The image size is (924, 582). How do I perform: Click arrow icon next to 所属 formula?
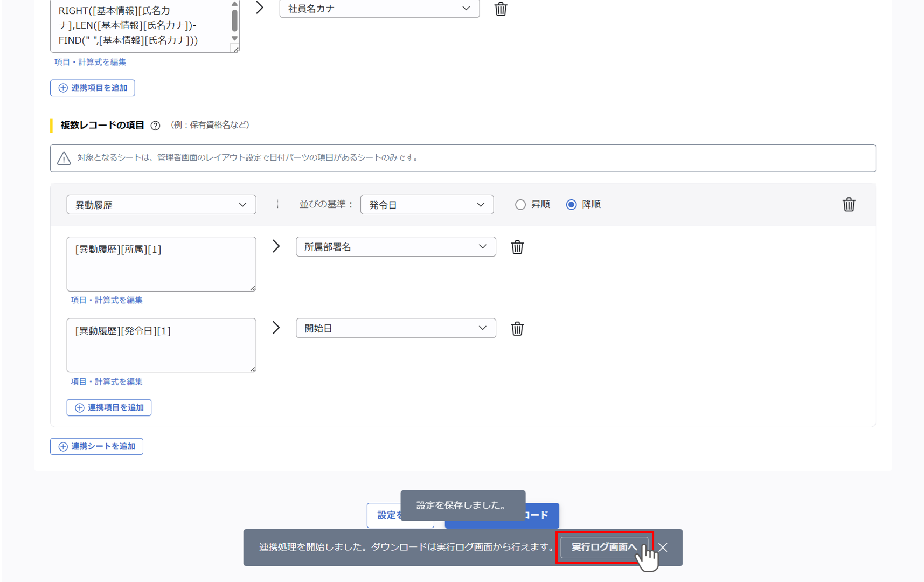[276, 246]
